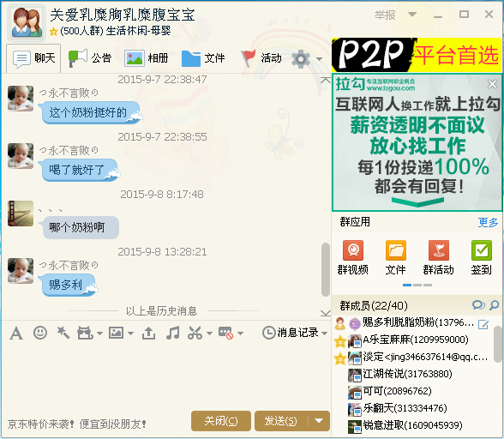Image resolution: width=504 pixels, height=439 pixels.
Task: Click the 更多 link for group apps
Action: click(x=488, y=222)
